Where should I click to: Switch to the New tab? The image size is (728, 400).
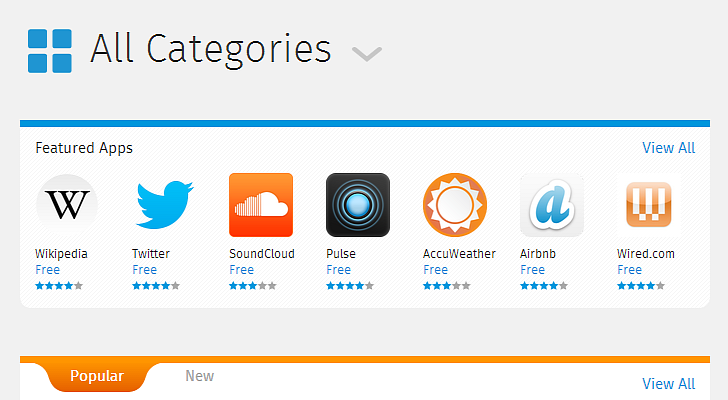pos(200,376)
